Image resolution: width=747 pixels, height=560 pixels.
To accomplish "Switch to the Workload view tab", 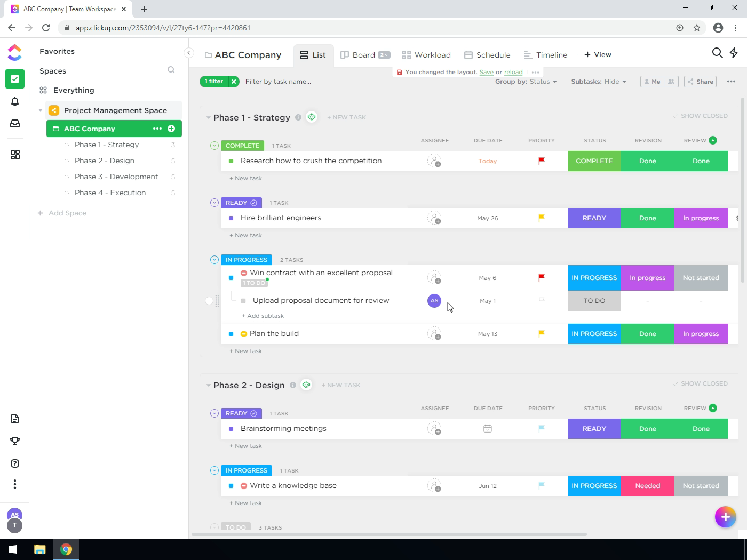I will pyautogui.click(x=426, y=55).
